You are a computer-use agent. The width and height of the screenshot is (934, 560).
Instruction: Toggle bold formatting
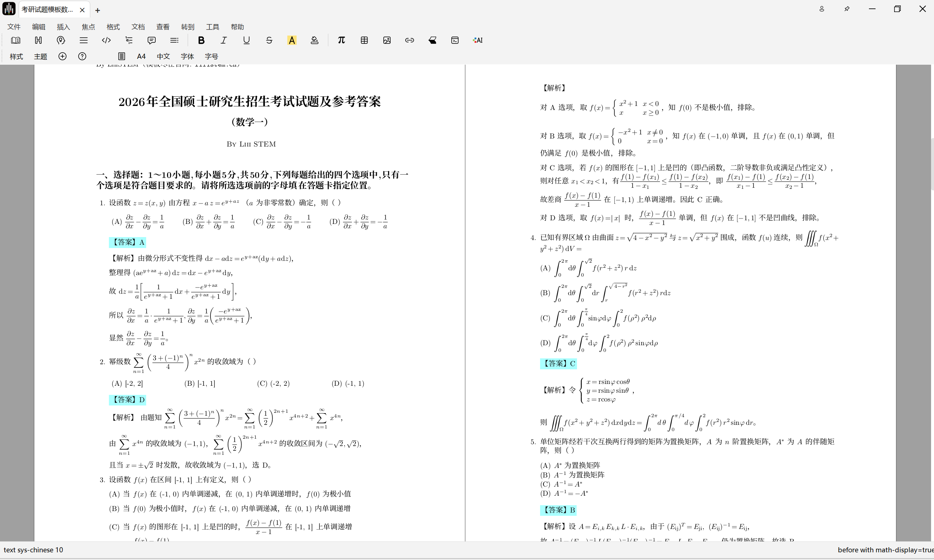(201, 40)
